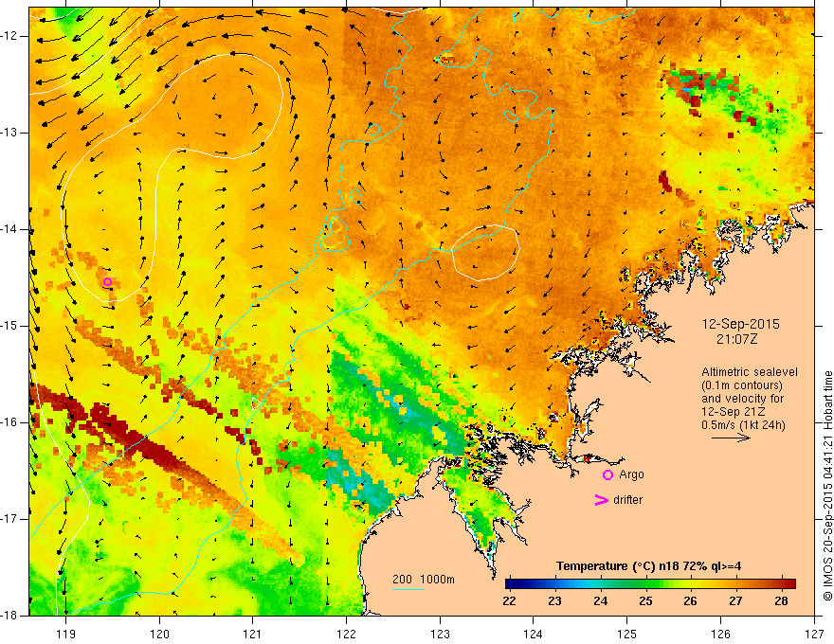
Task: Click the '200 1000m' isobath label
Action: 424,580
